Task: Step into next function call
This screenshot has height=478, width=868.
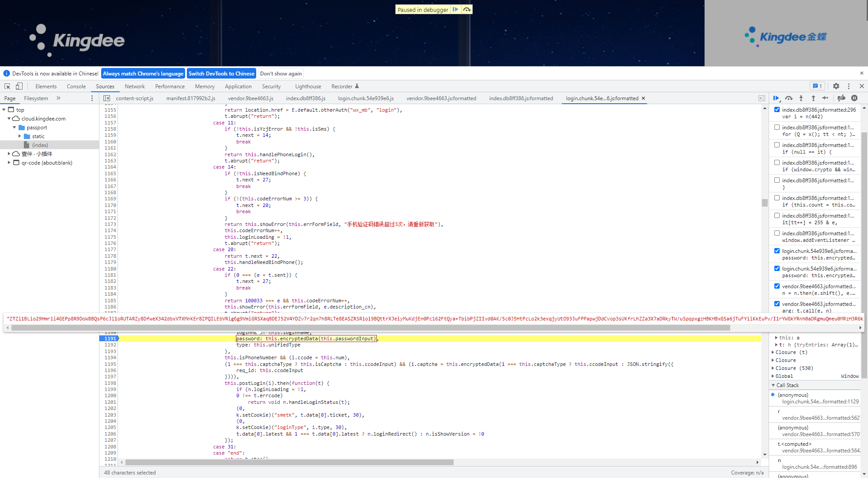Action: [x=801, y=98]
